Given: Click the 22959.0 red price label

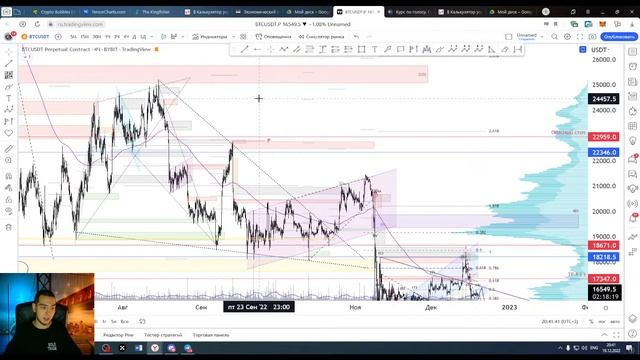Looking at the screenshot, I should pyautogui.click(x=604, y=137).
